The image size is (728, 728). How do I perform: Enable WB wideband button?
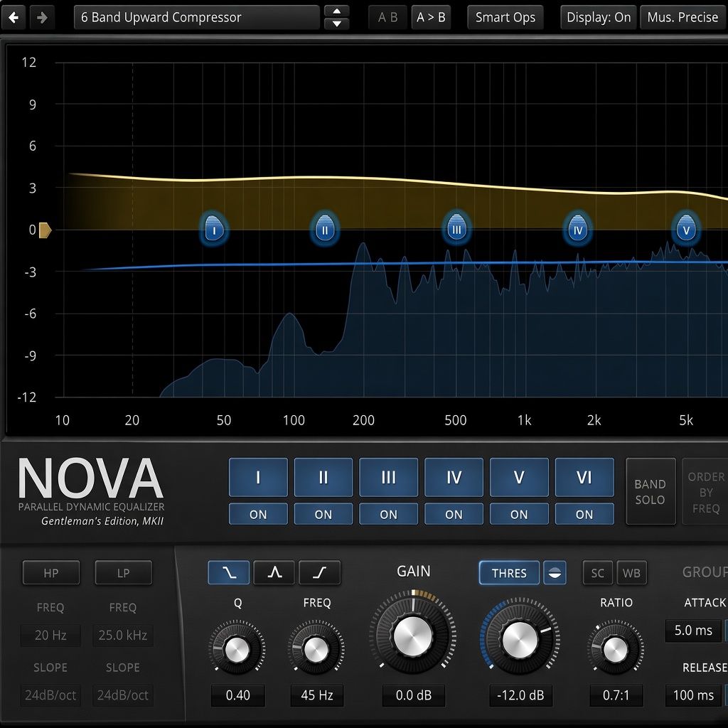pyautogui.click(x=631, y=573)
